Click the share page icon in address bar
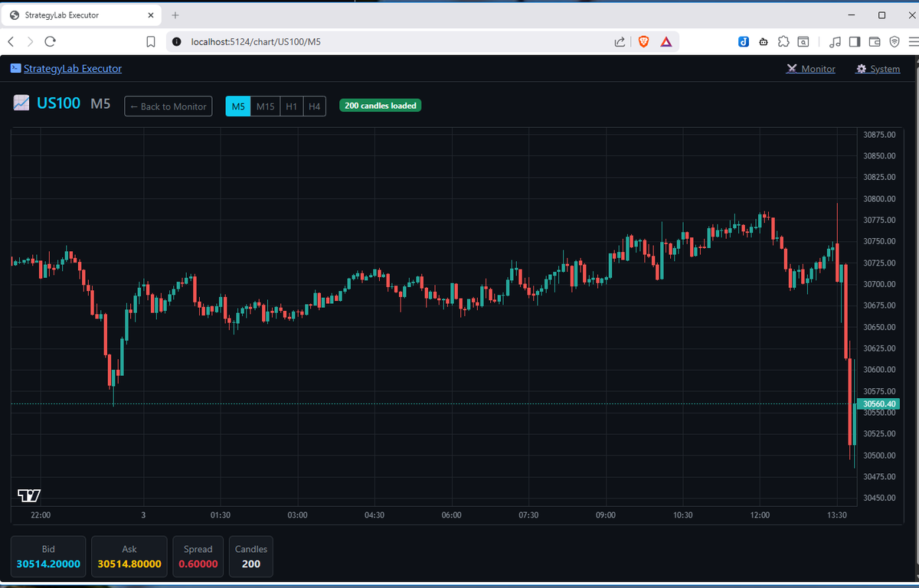919x588 pixels. (620, 41)
